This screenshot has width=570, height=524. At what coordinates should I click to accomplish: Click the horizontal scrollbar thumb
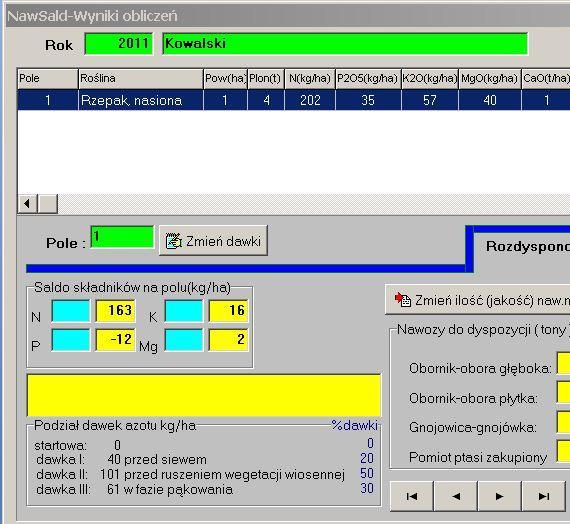48,203
